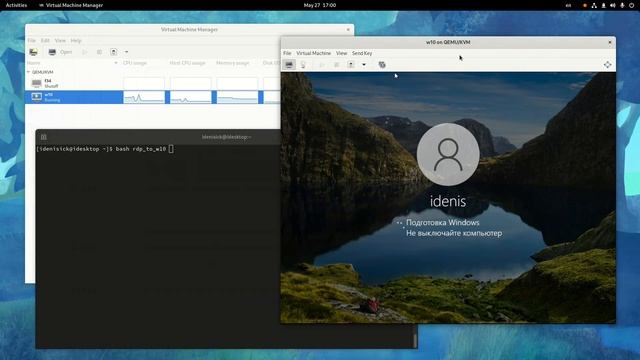The width and height of the screenshot is (640, 360).
Task: Click the volume icon in system tray
Action: coord(613,5)
